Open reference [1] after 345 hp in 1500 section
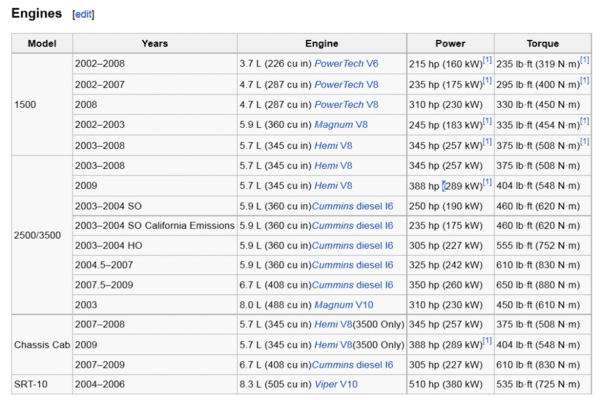 [487, 142]
